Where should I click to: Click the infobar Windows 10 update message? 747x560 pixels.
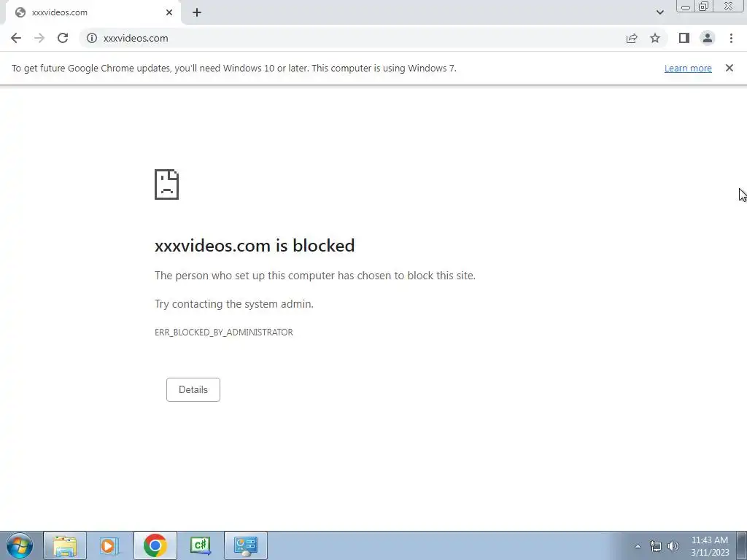234,68
